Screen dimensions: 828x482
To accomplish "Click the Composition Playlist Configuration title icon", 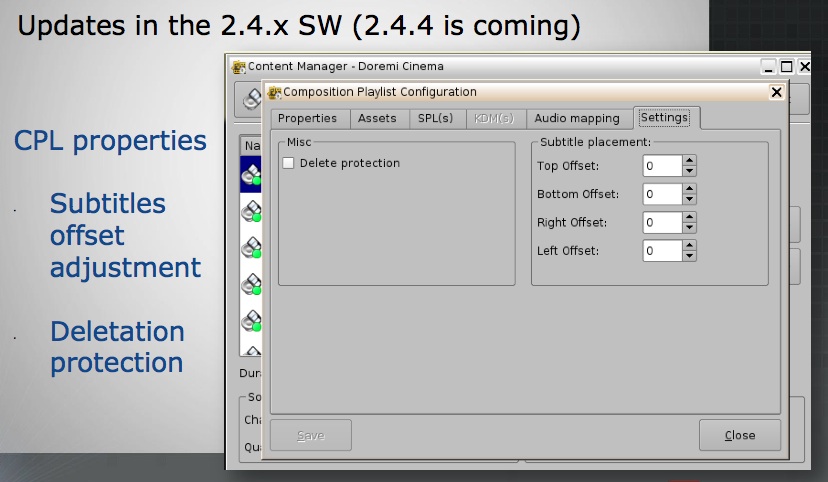I will (x=275, y=92).
